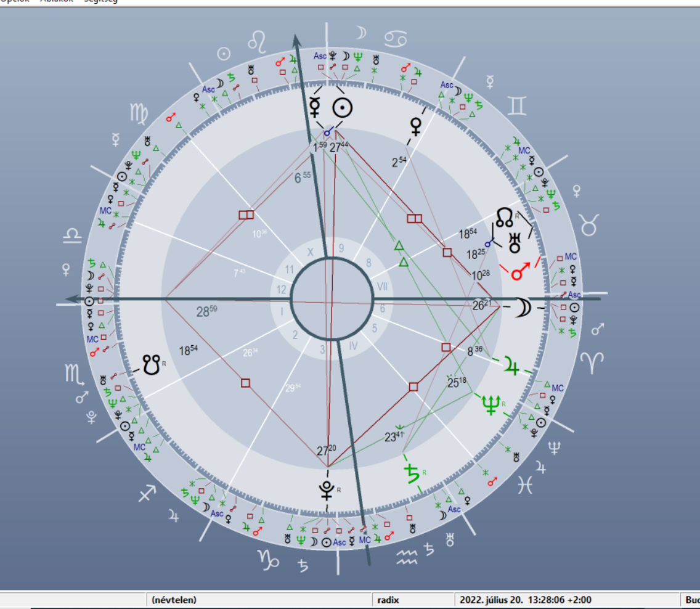
Task: Select the Mercury symbol beside the Sun
Action: click(315, 108)
